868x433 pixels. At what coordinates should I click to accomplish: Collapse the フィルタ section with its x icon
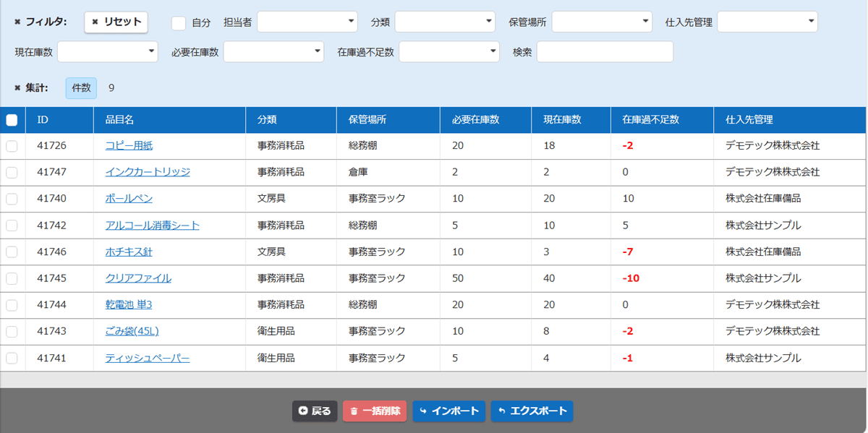pyautogui.click(x=18, y=22)
